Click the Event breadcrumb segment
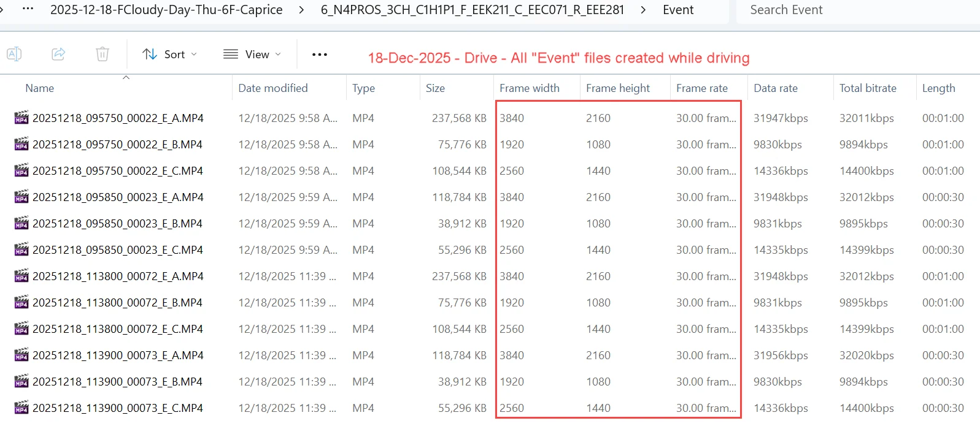This screenshot has width=980, height=426. [x=678, y=10]
